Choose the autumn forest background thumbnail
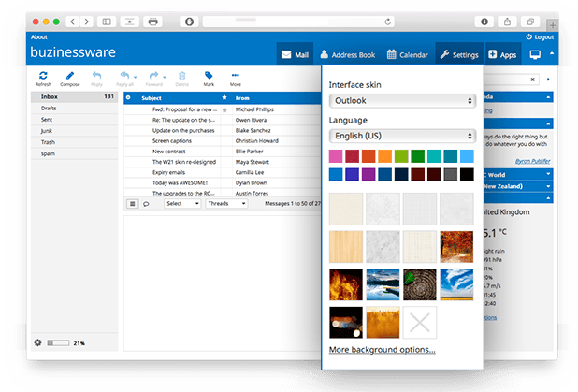 [457, 247]
